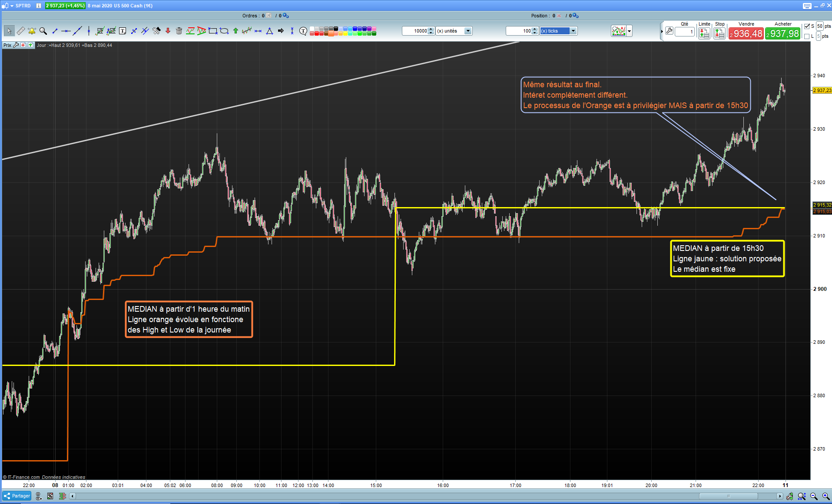Open the Prix panel label
Viewport: 832px width, 504px height.
point(7,45)
